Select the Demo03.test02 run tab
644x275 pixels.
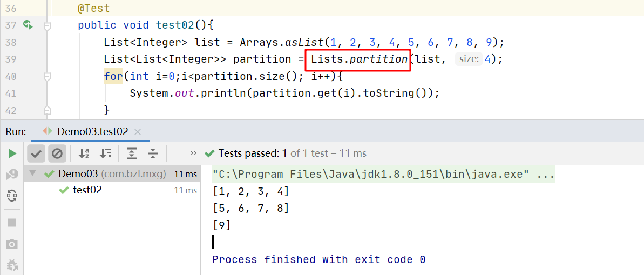click(x=86, y=131)
